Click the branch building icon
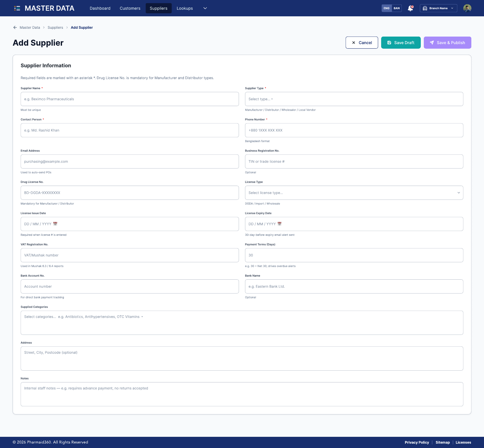This screenshot has width=484, height=448. [425, 8]
